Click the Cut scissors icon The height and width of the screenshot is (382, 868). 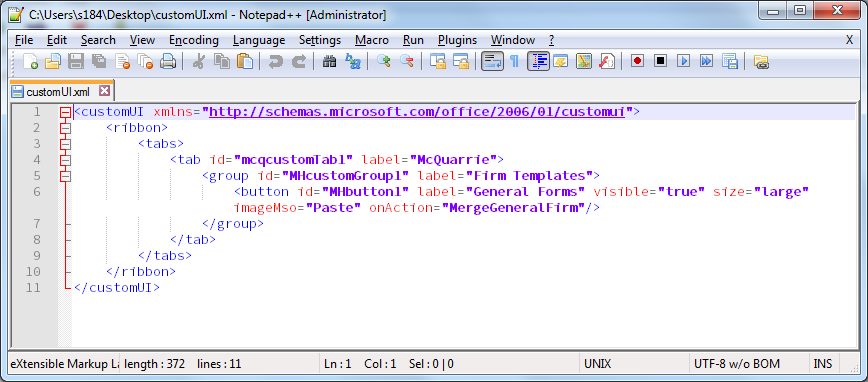coord(198,61)
